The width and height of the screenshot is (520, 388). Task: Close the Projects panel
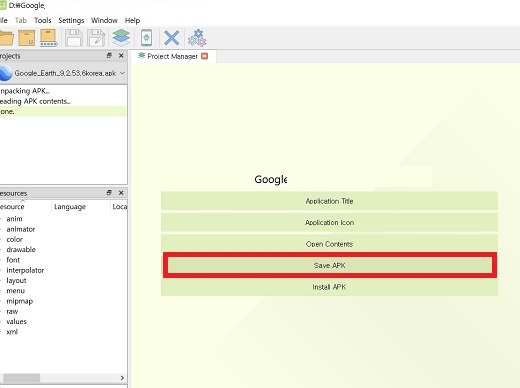121,56
